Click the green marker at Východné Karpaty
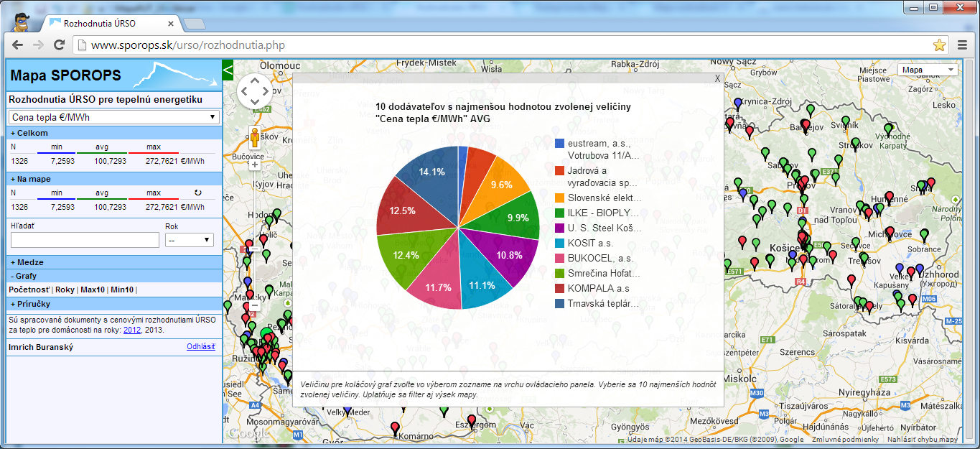Image resolution: width=980 pixels, height=449 pixels. click(x=889, y=130)
